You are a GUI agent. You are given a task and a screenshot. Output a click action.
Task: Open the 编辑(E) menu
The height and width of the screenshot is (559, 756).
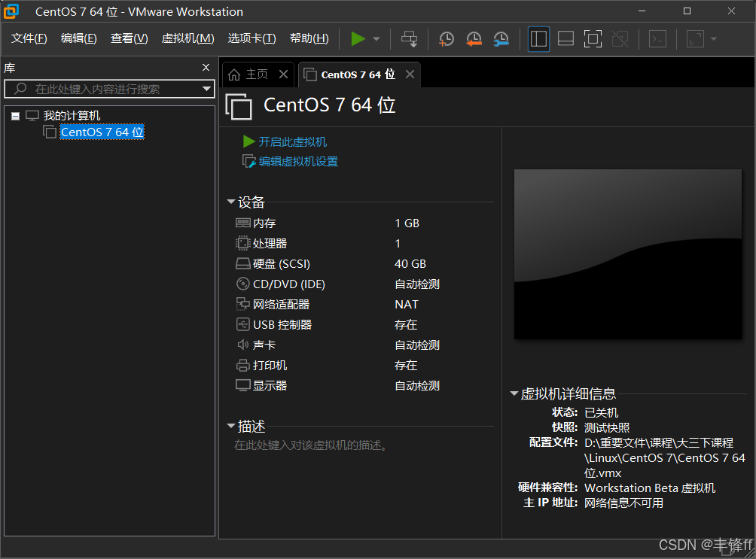pyautogui.click(x=78, y=38)
